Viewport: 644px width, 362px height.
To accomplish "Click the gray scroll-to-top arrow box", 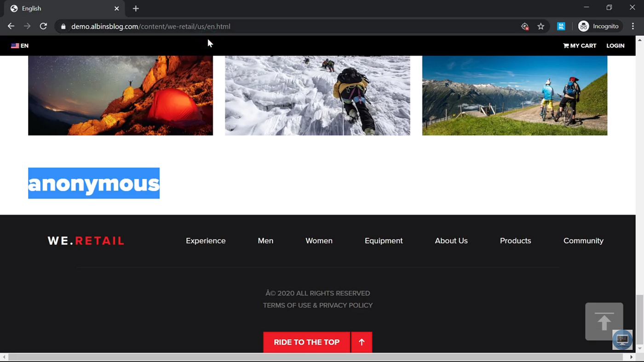I will (x=604, y=321).
